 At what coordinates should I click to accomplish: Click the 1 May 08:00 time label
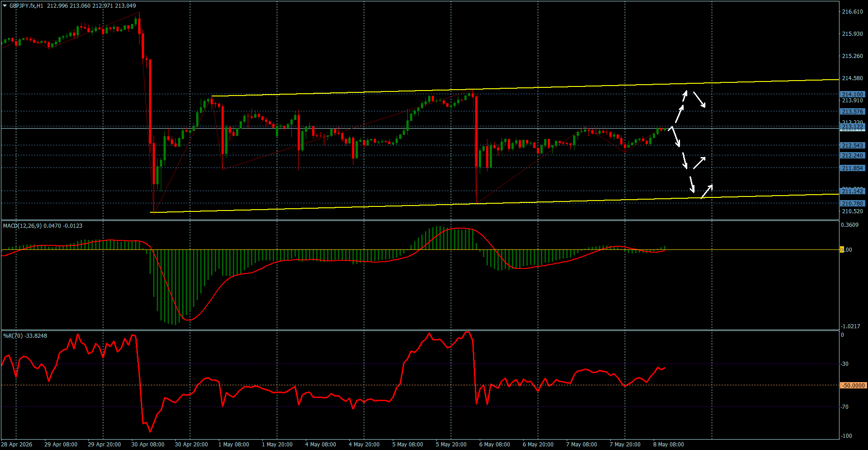(x=234, y=445)
